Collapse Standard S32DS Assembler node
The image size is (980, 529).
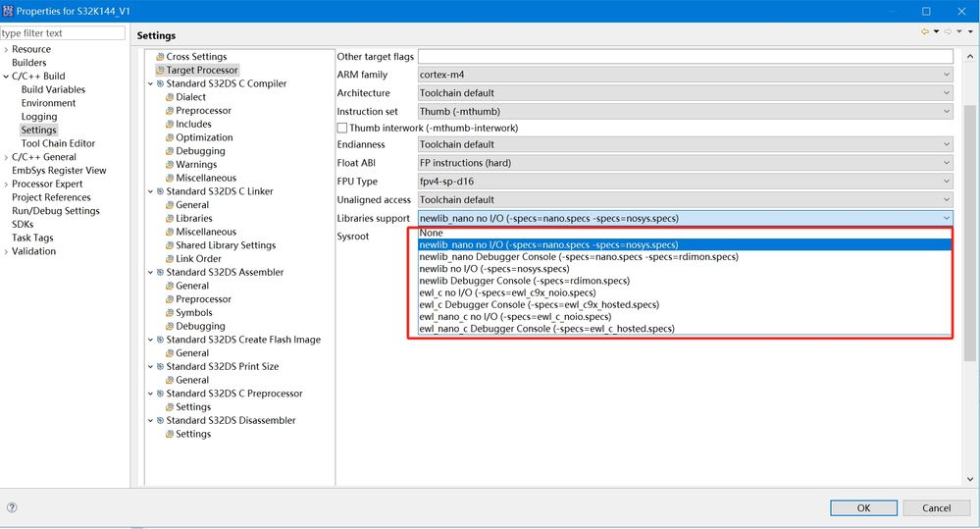tap(150, 272)
